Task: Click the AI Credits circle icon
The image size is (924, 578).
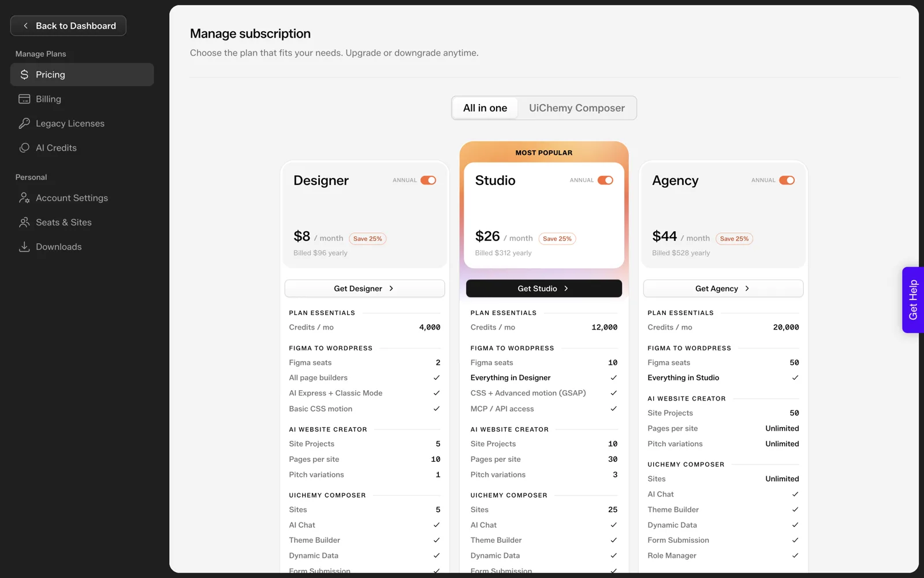Action: 24,147
